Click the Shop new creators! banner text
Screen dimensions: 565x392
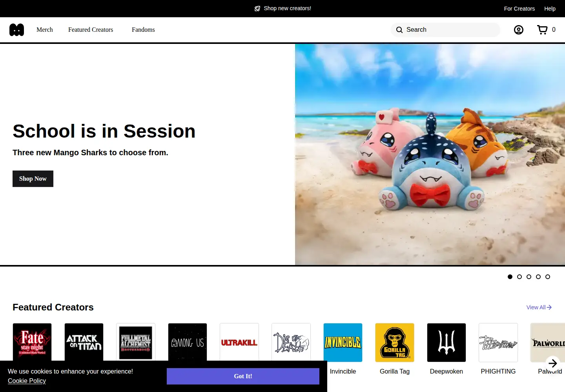(288, 8)
